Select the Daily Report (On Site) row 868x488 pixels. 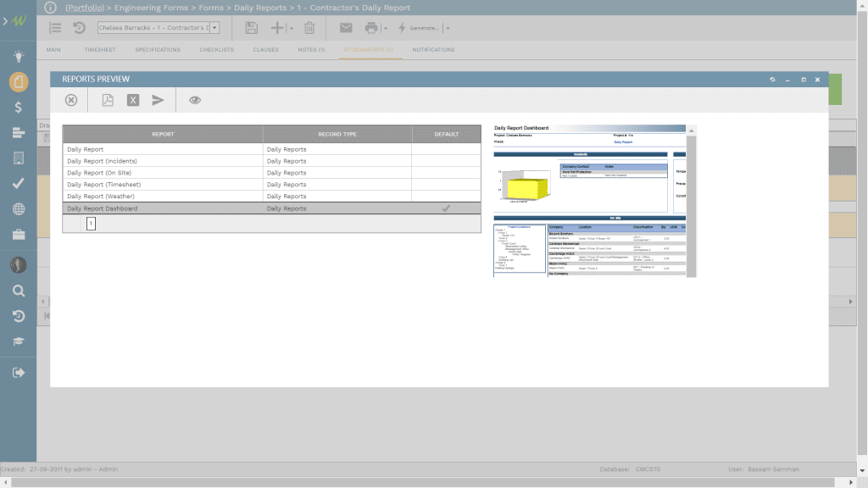271,173
